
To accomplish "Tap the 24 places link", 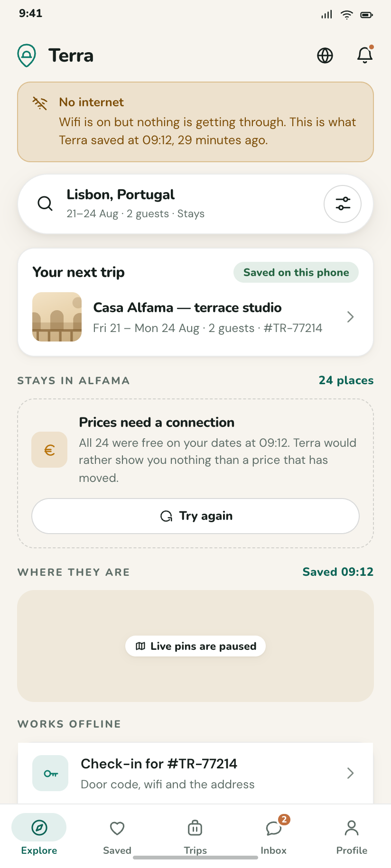I will [x=346, y=380].
